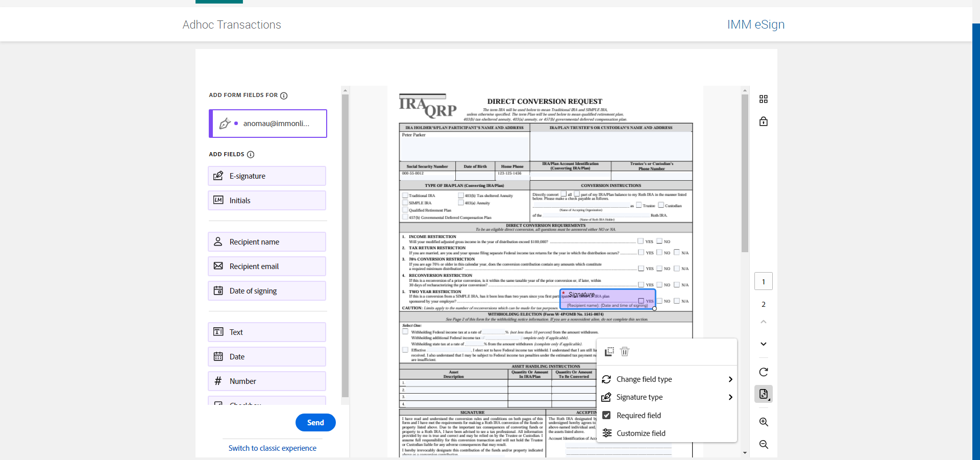This screenshot has height=460, width=980.
Task: Click the duplicate field icon in popup
Action: point(609,351)
